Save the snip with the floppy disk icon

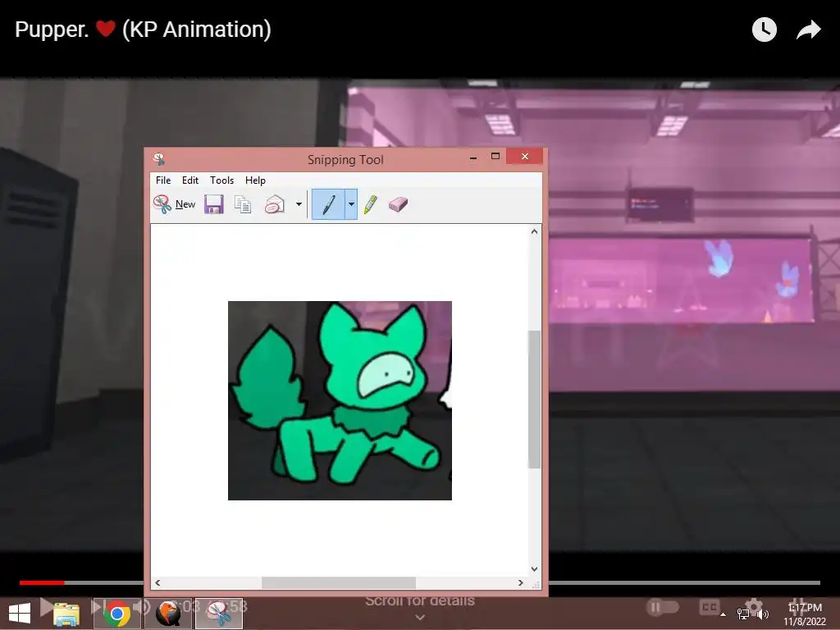214,204
